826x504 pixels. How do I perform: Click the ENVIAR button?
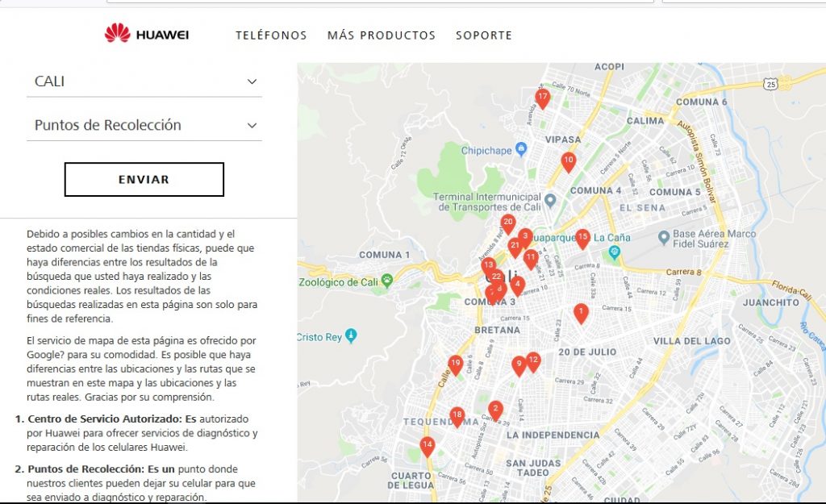click(x=144, y=179)
